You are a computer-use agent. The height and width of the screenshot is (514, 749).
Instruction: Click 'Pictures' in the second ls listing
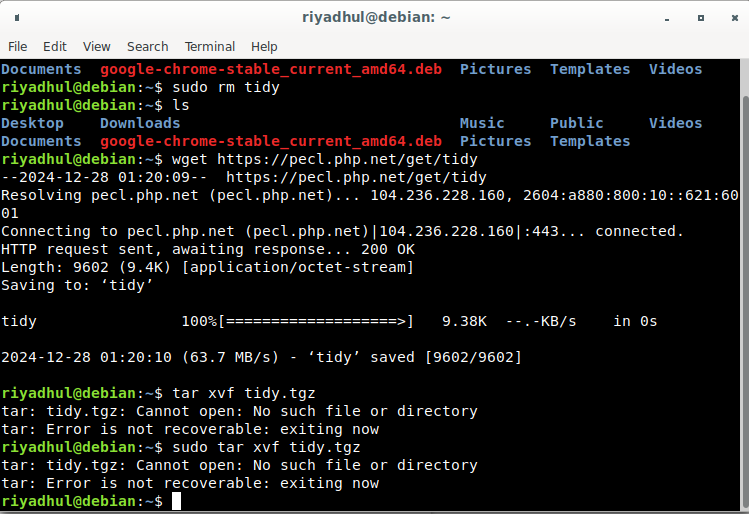[x=495, y=141]
